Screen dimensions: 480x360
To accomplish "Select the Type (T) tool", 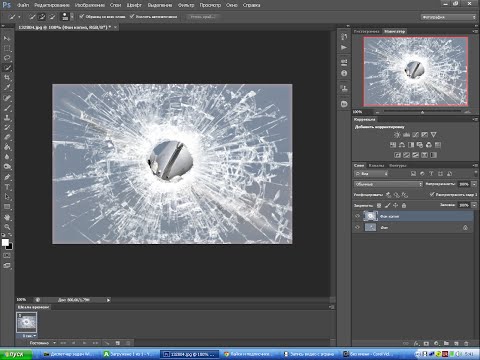I will pos(7,187).
